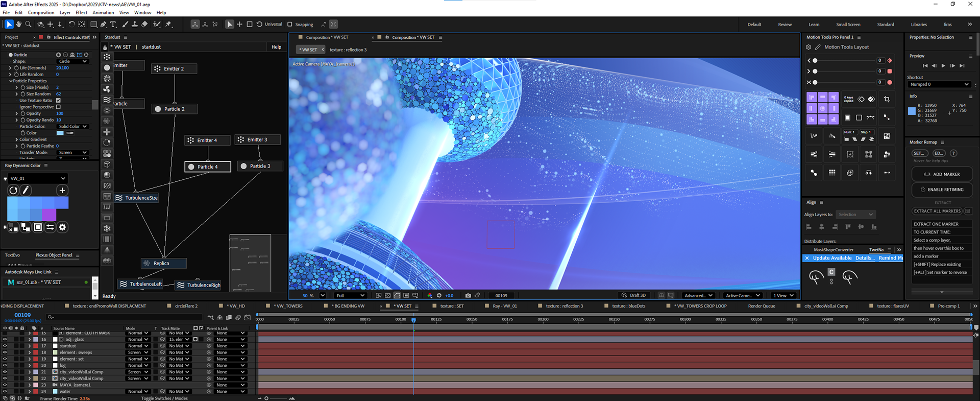Image resolution: width=980 pixels, height=401 pixels.
Task: Expand Life (Seconds) property
Action: [x=10, y=68]
